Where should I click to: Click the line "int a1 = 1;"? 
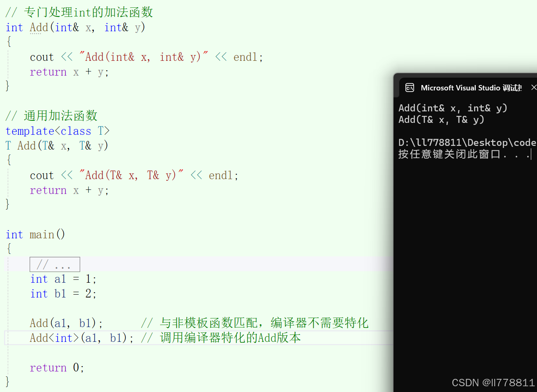pos(63,279)
